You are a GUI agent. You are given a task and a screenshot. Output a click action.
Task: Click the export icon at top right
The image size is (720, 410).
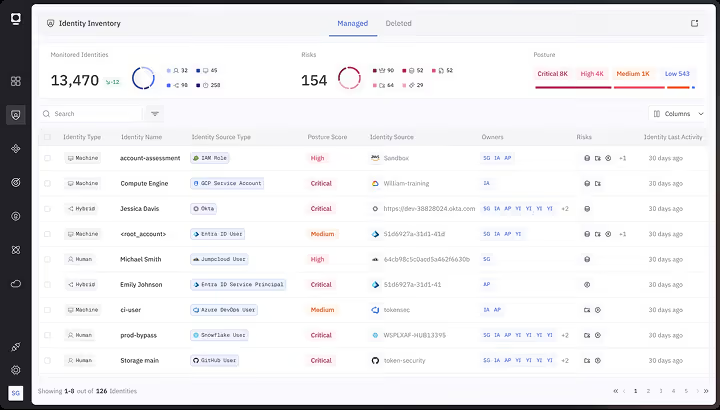pyautogui.click(x=694, y=23)
